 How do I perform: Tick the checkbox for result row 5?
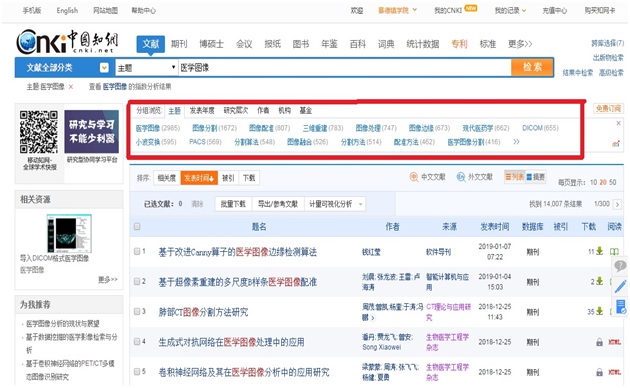click(137, 372)
